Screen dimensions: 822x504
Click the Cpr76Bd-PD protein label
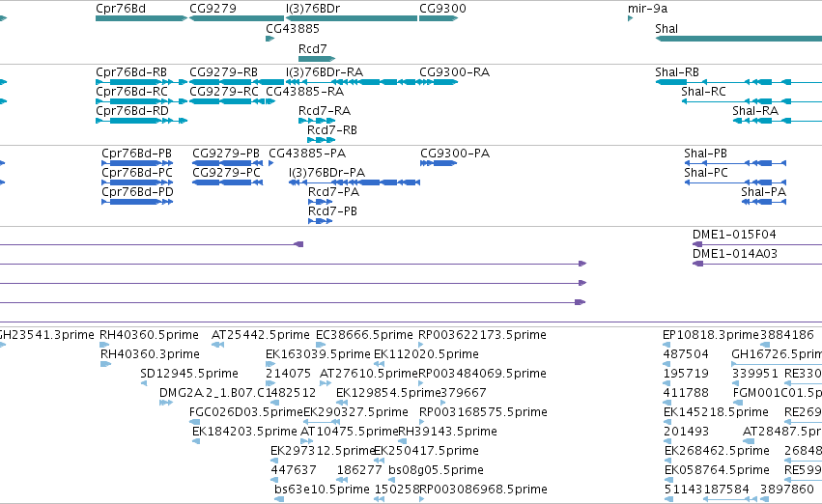click(137, 192)
